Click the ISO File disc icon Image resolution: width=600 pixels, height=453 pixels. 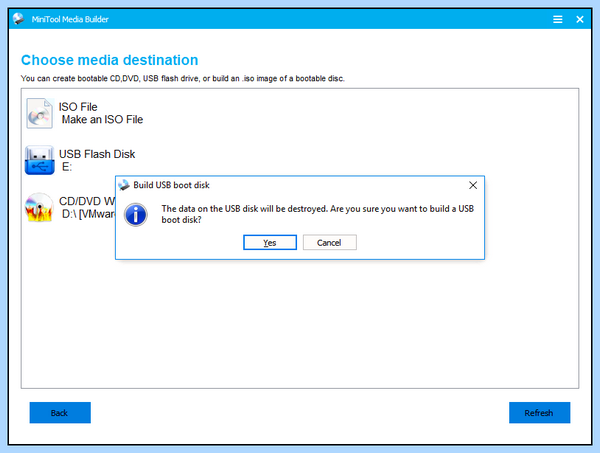tap(39, 113)
